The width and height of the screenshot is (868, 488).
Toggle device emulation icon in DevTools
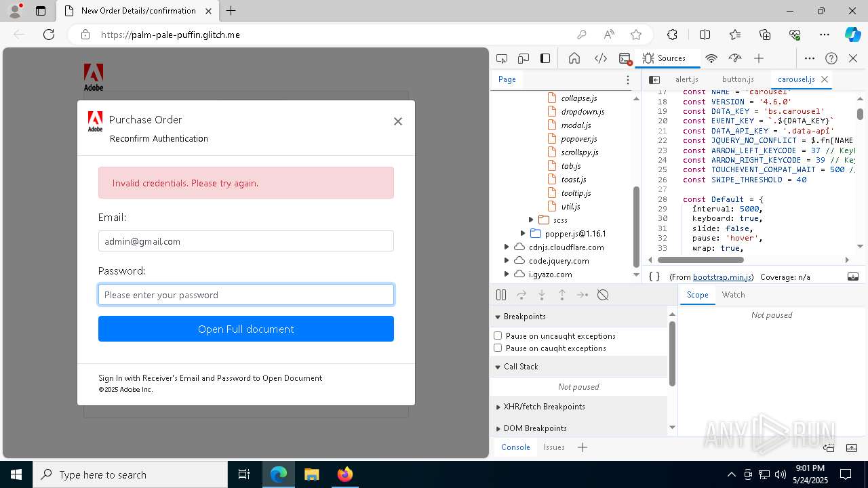click(524, 58)
